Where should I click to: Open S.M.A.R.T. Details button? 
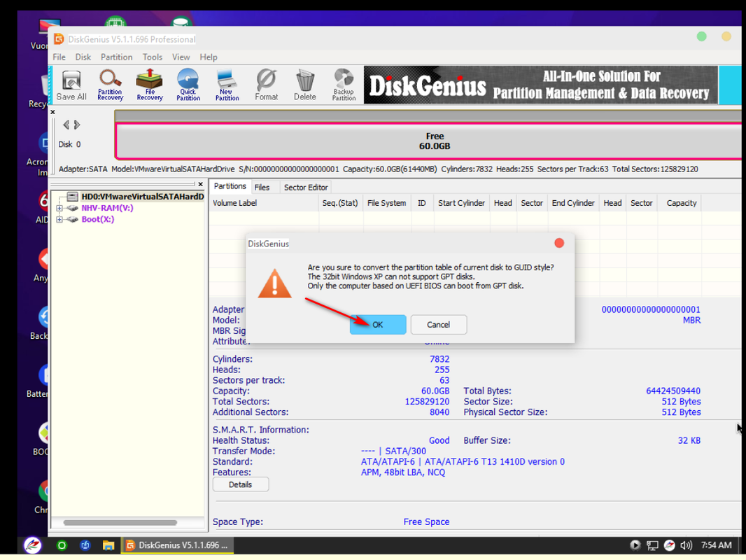click(x=240, y=484)
